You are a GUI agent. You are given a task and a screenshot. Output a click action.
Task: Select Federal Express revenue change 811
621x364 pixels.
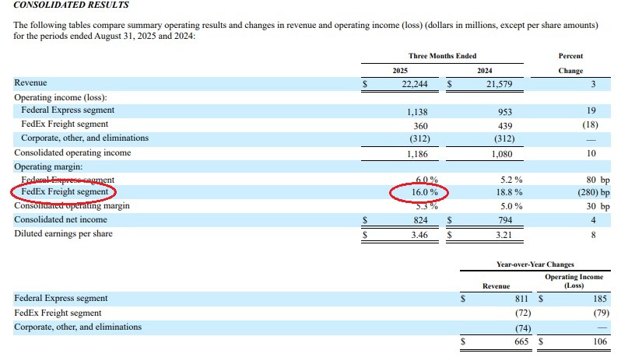pos(521,299)
